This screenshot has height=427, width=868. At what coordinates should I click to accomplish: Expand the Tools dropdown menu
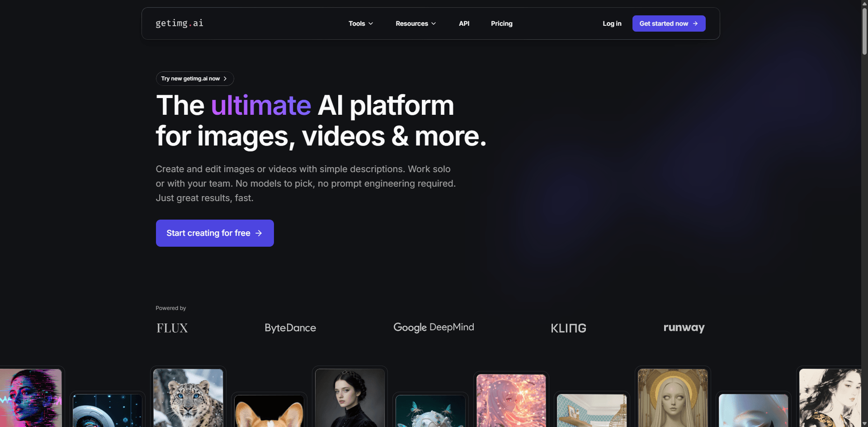tap(361, 23)
